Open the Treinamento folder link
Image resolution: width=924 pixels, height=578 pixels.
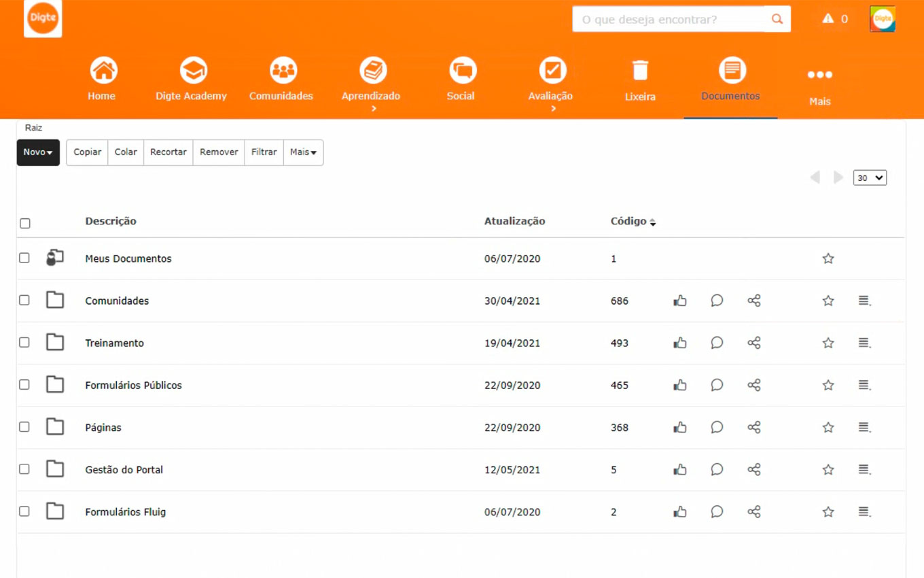coord(115,343)
